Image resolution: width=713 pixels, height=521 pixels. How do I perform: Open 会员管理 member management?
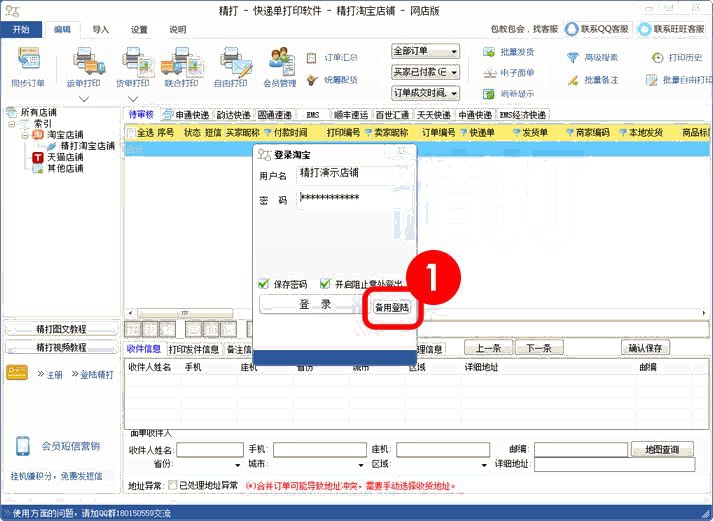(x=281, y=61)
